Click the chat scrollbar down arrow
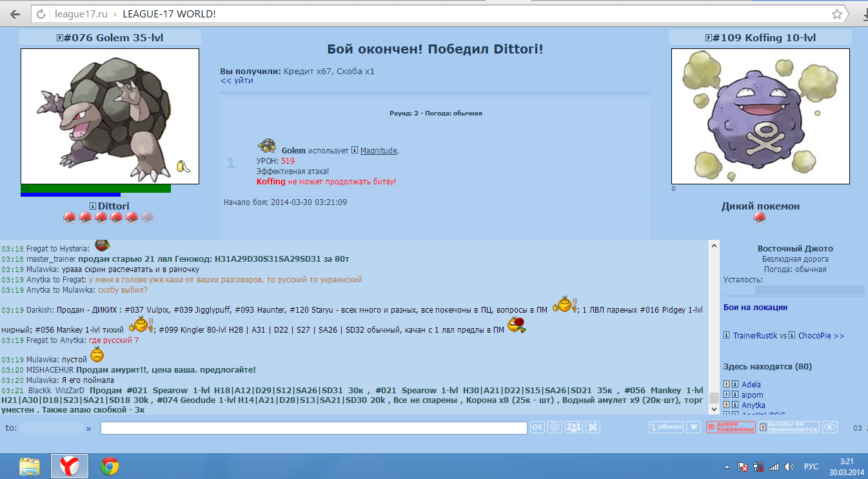Image resolution: width=868 pixels, height=479 pixels. point(714,409)
